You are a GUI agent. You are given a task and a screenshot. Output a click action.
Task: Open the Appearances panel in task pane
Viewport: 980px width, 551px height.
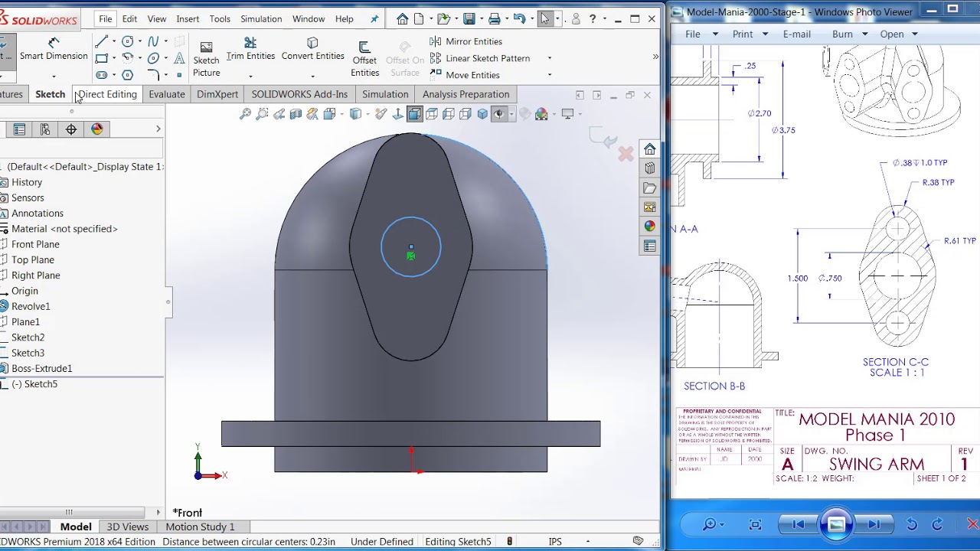pos(649,227)
